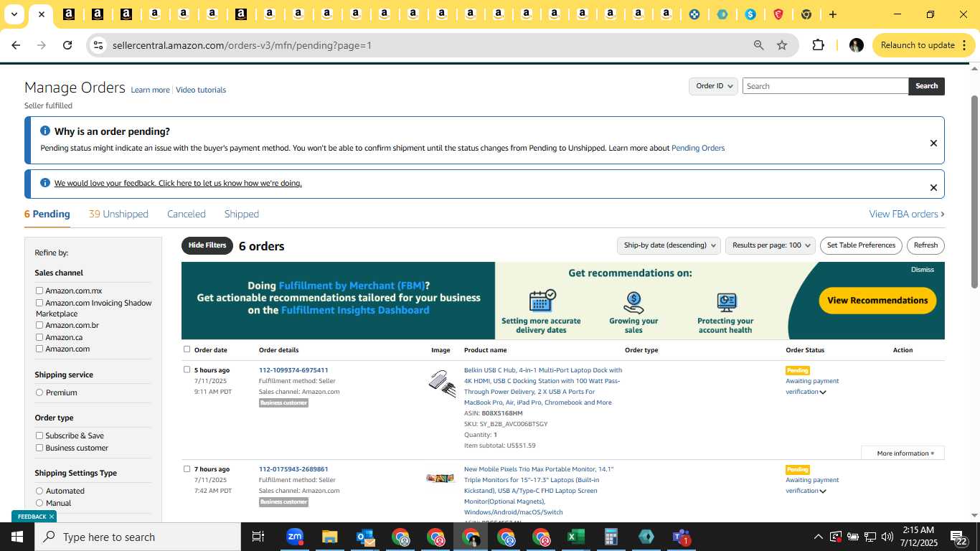
Task: Tick the select-all checkbox beside Order date
Action: 187,349
